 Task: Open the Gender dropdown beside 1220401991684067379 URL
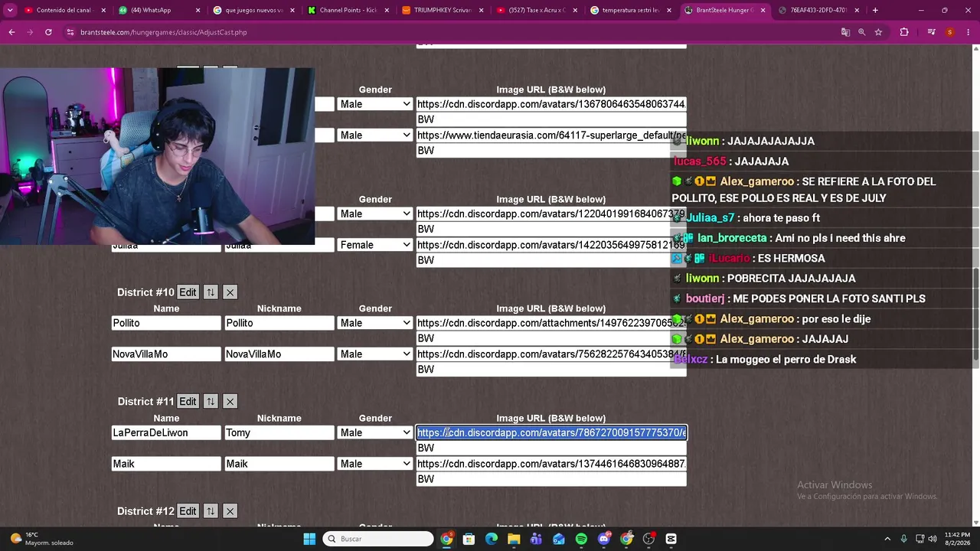[x=375, y=214]
